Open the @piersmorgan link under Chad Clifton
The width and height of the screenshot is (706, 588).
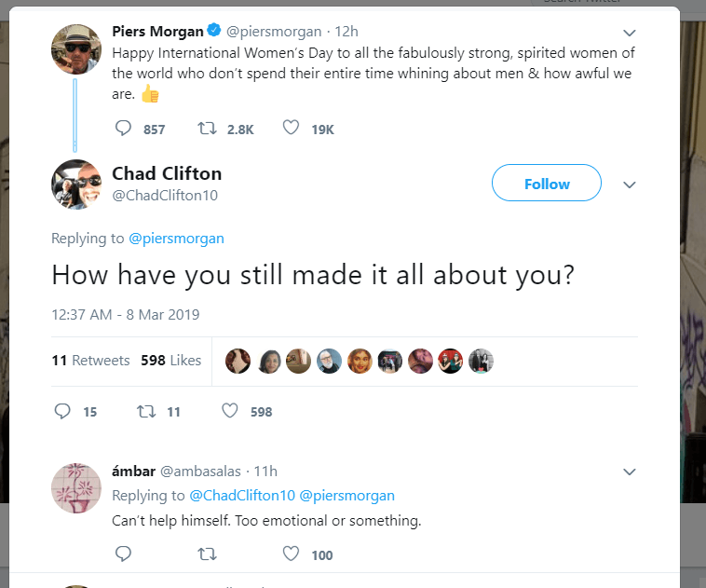coord(176,239)
